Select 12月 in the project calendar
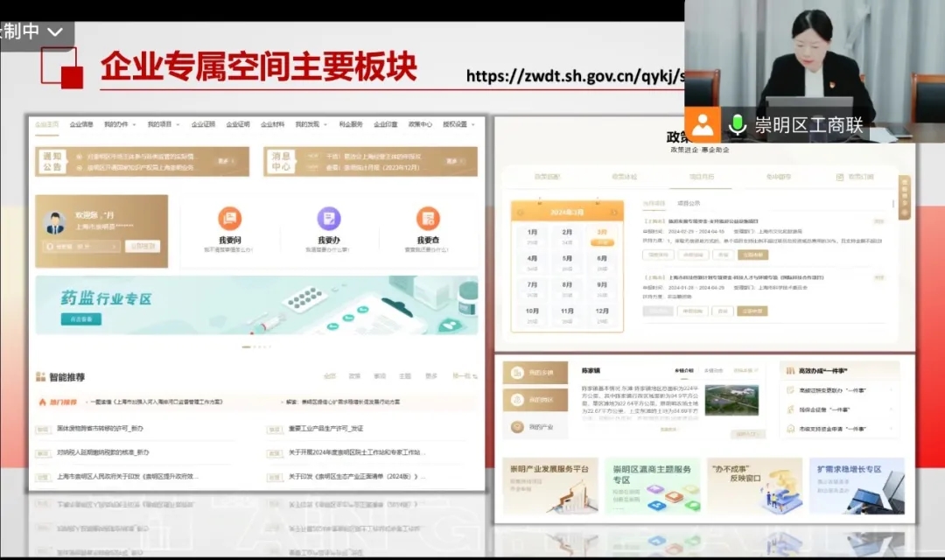This screenshot has height=560, width=945. (x=601, y=311)
